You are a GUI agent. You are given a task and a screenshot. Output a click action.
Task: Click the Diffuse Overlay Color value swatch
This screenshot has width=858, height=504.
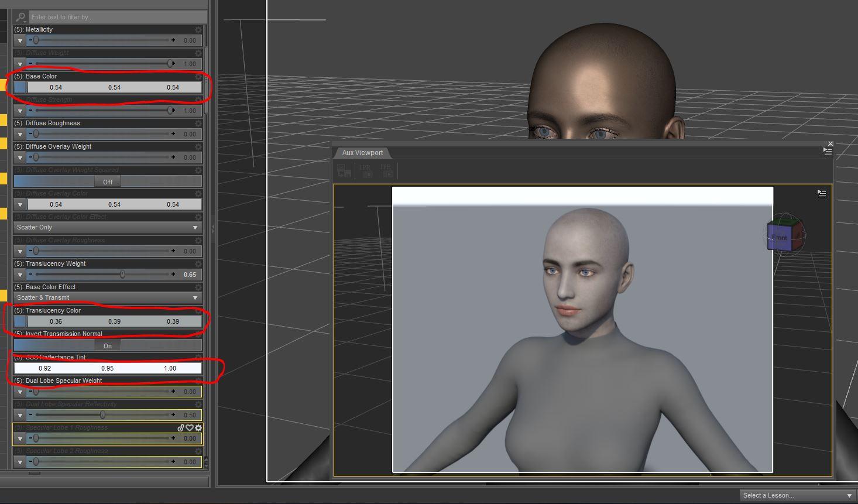(114, 204)
